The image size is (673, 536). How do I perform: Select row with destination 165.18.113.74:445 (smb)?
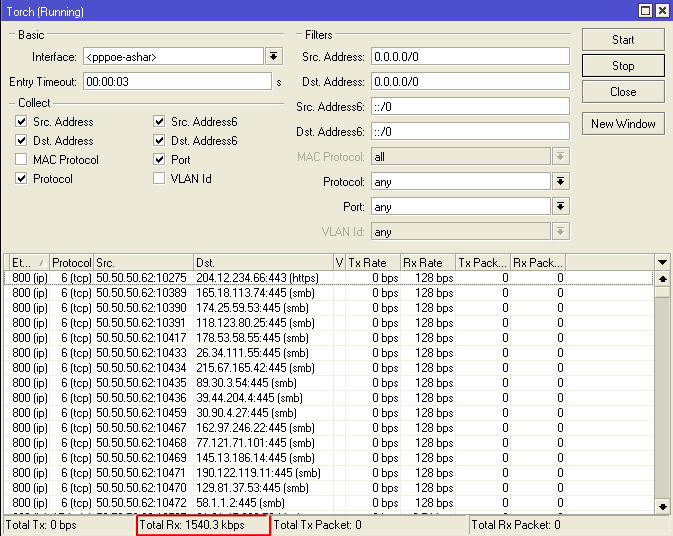click(x=328, y=293)
